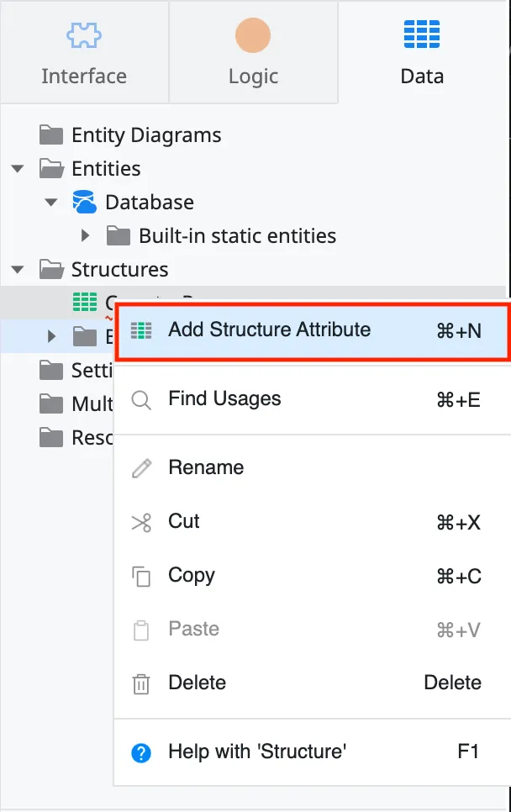The height and width of the screenshot is (812, 511).
Task: Select the Database entity in the tree
Action: 150,202
